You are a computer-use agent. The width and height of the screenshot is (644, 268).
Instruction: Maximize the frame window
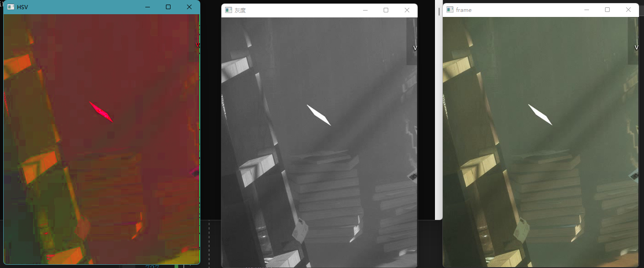pos(607,10)
